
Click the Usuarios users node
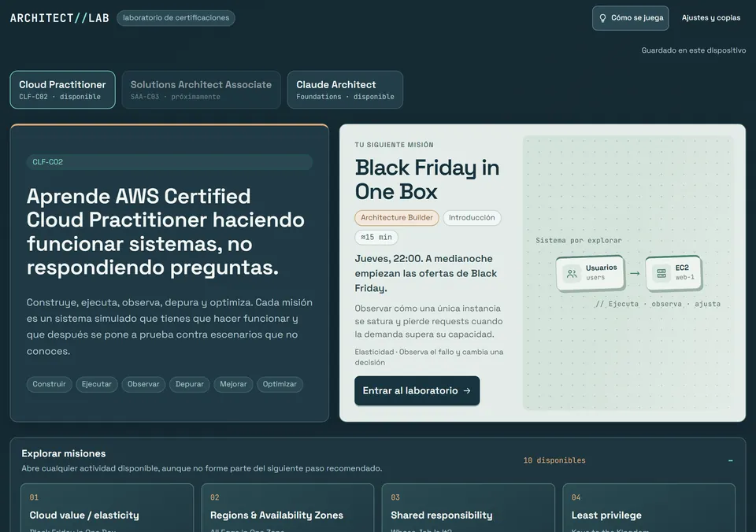(x=590, y=273)
